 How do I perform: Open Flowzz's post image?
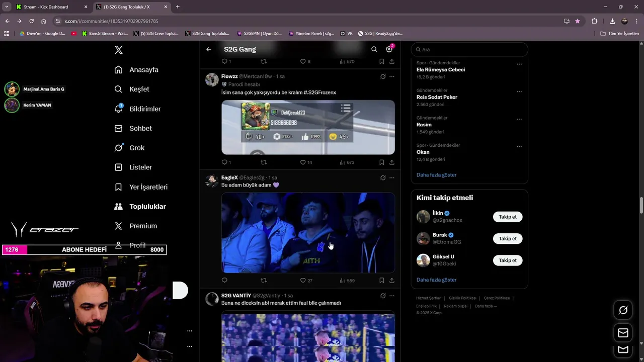(x=308, y=127)
